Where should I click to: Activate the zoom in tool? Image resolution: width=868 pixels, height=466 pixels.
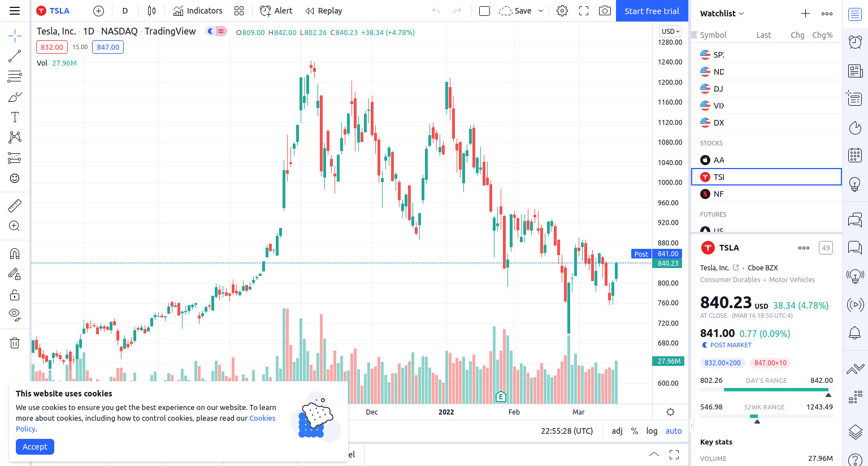(x=15, y=226)
